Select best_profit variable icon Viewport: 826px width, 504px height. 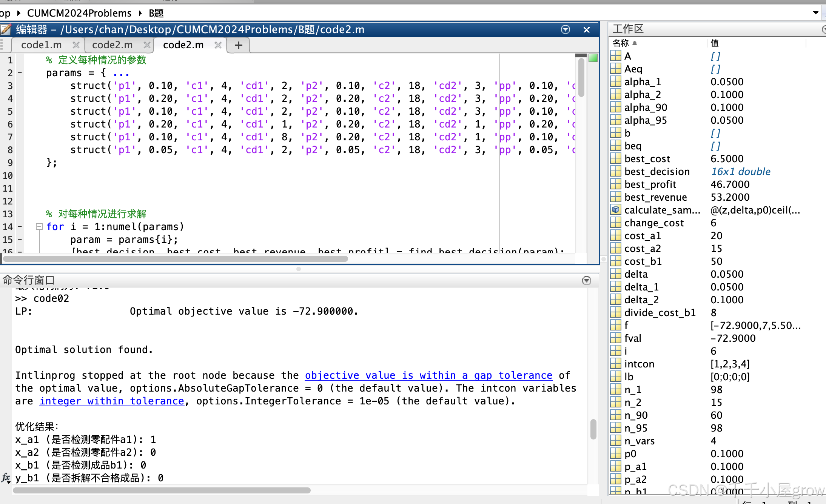click(x=616, y=184)
